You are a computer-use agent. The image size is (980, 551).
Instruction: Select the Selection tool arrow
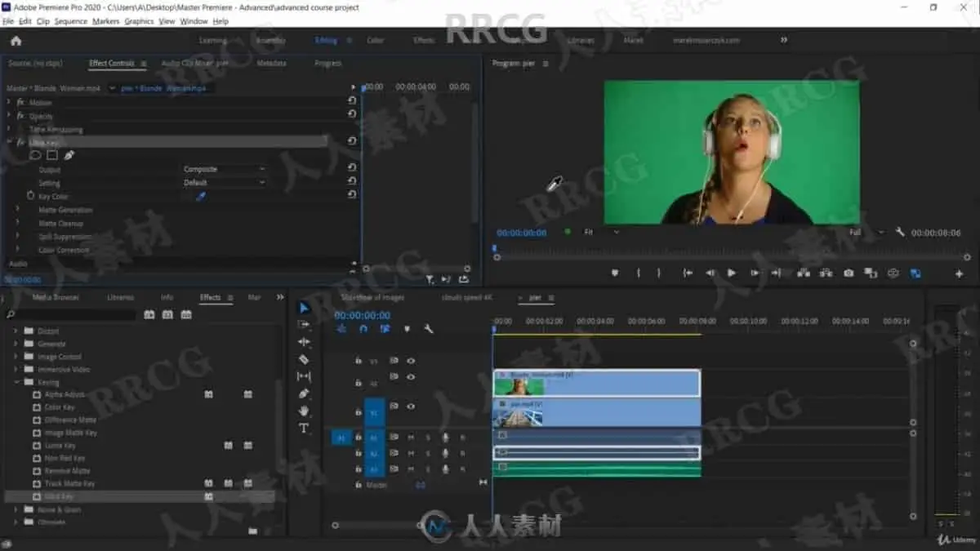(304, 308)
